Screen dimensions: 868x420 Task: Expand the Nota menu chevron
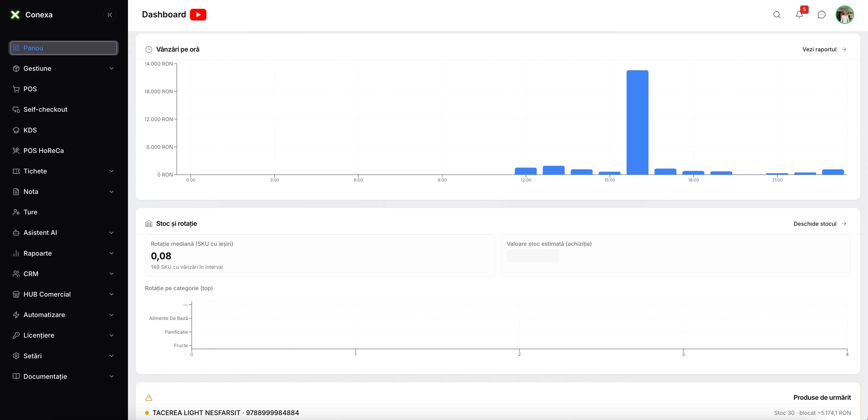point(111,192)
